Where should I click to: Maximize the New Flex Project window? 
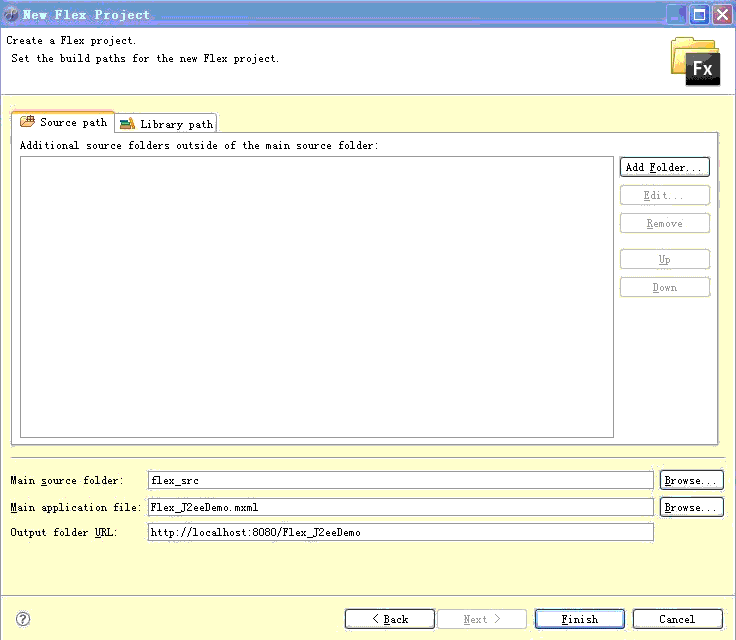(x=699, y=15)
